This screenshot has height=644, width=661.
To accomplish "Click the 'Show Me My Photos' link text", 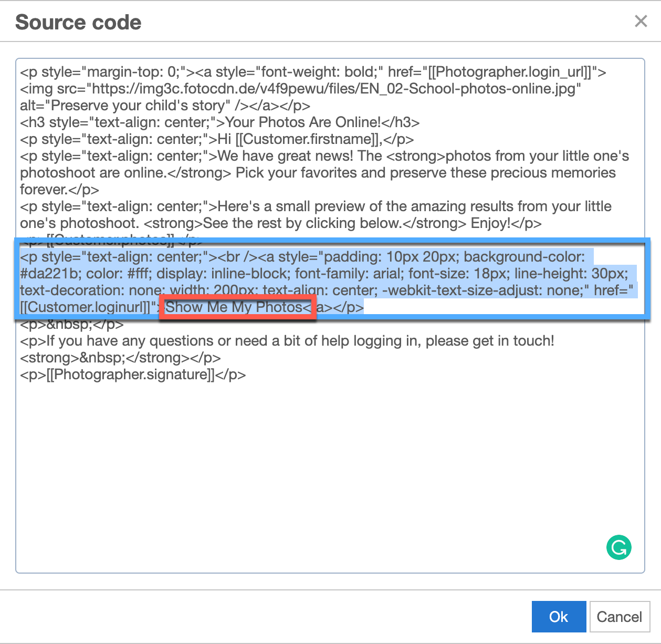I will (x=234, y=307).
